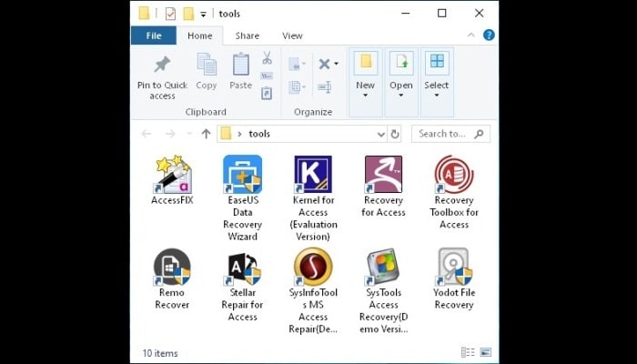Viewport: 637px width, 364px height.
Task: Switch to Details view in status bar
Action: coord(468,352)
